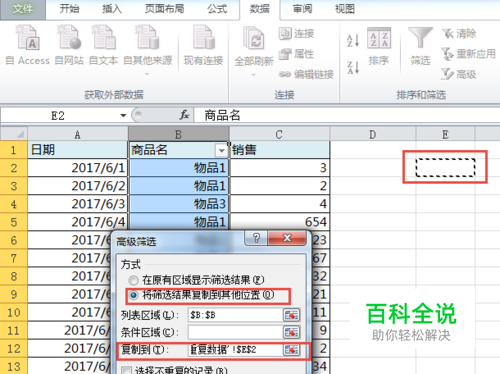Enable 选择不重复的记录 checkbox
Viewport: 500px width, 374px height.
127,370
